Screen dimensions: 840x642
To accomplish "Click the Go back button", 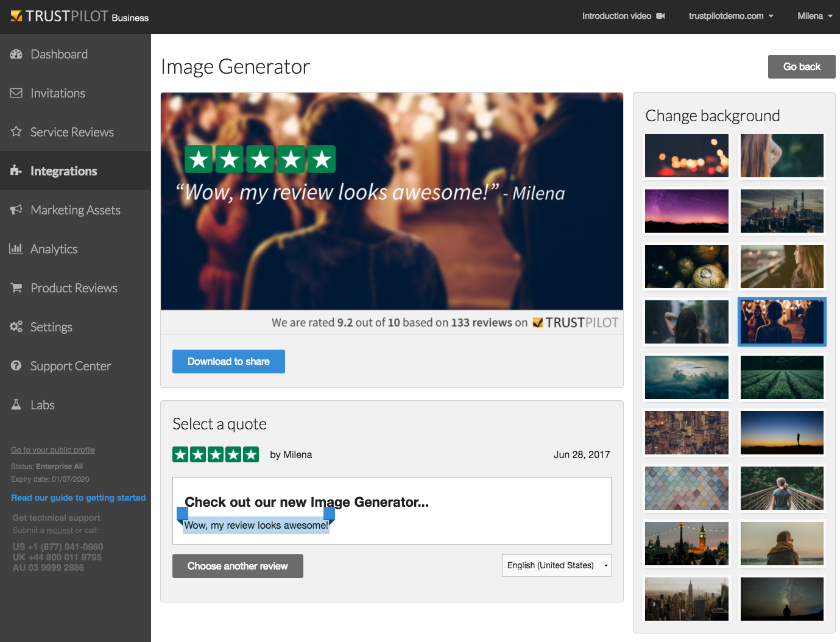I will coord(802,66).
